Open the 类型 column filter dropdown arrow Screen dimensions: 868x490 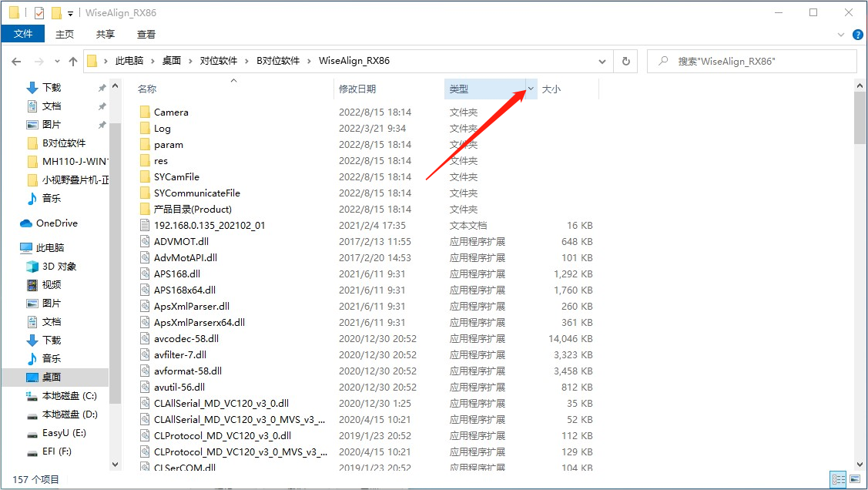coord(531,89)
